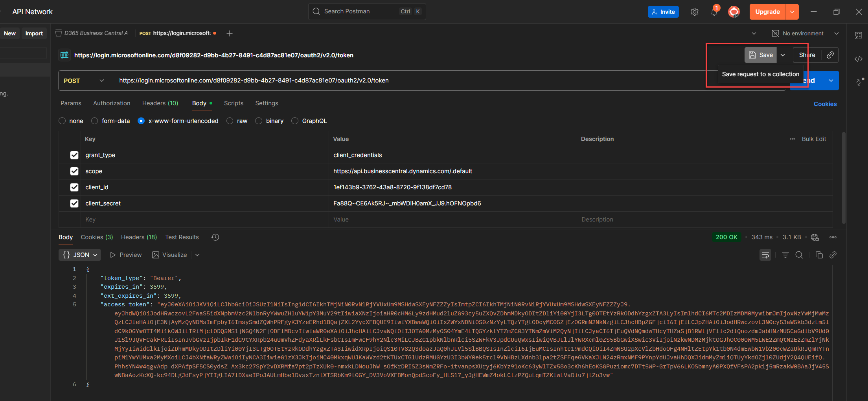Open the response Headers (18) tab
This screenshot has width=868, height=401.
click(139, 237)
